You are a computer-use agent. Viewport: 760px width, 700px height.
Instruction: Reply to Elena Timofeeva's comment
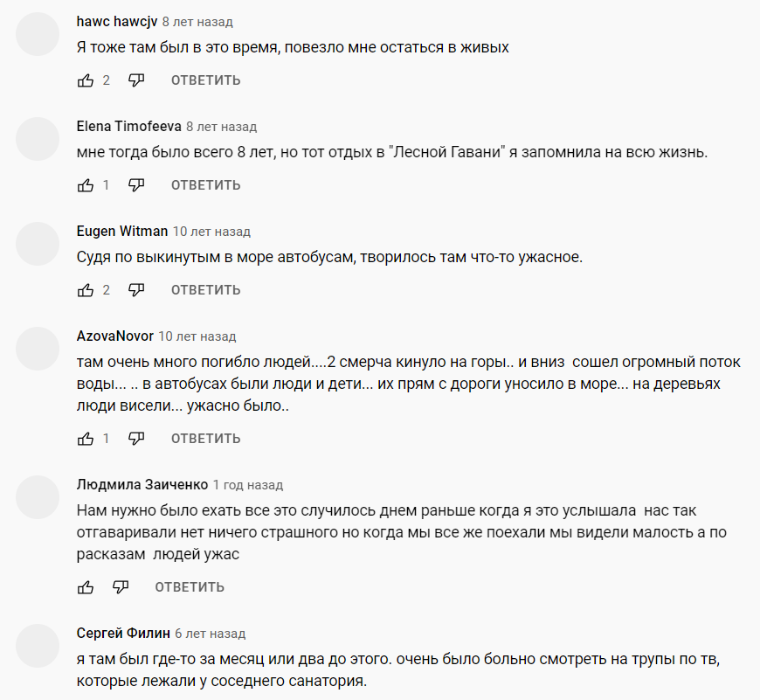205,185
